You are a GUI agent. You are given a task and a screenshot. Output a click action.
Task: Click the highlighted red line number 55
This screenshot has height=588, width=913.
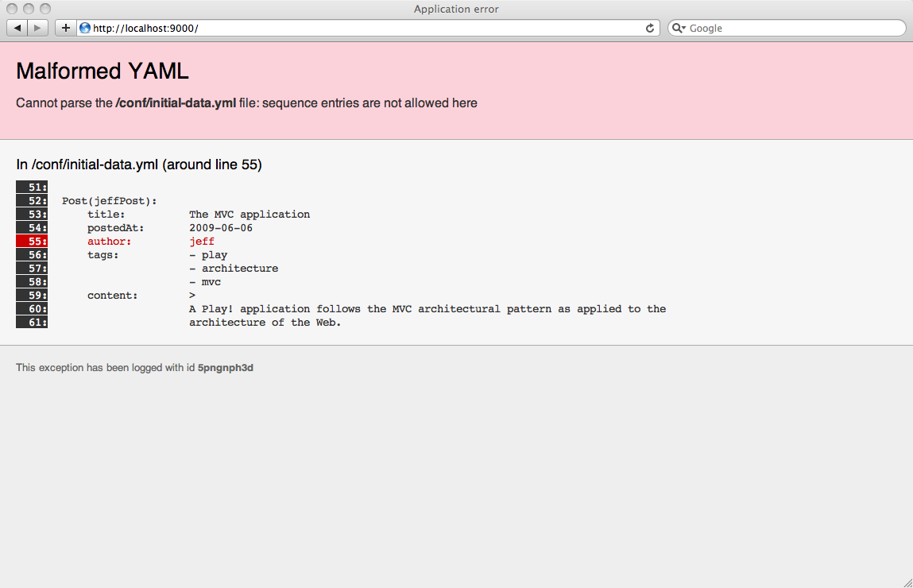(32, 242)
